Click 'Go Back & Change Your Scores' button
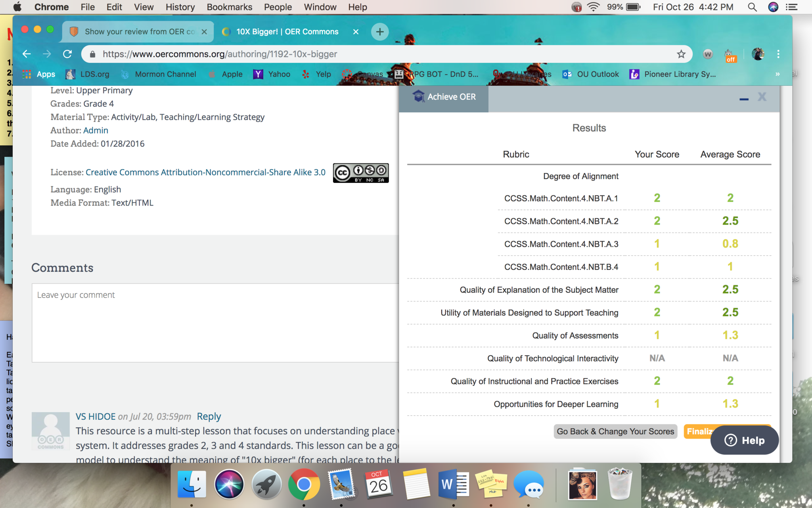The height and width of the screenshot is (508, 812). pos(615,431)
